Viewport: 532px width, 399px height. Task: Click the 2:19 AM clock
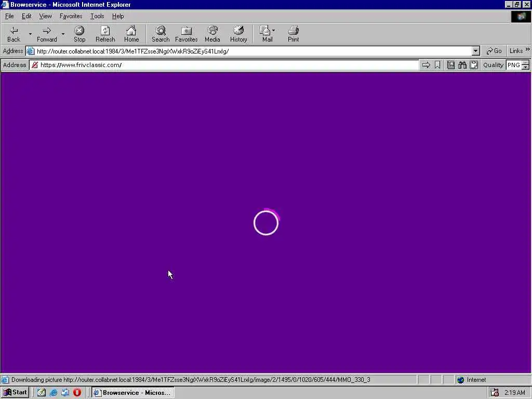click(x=515, y=393)
